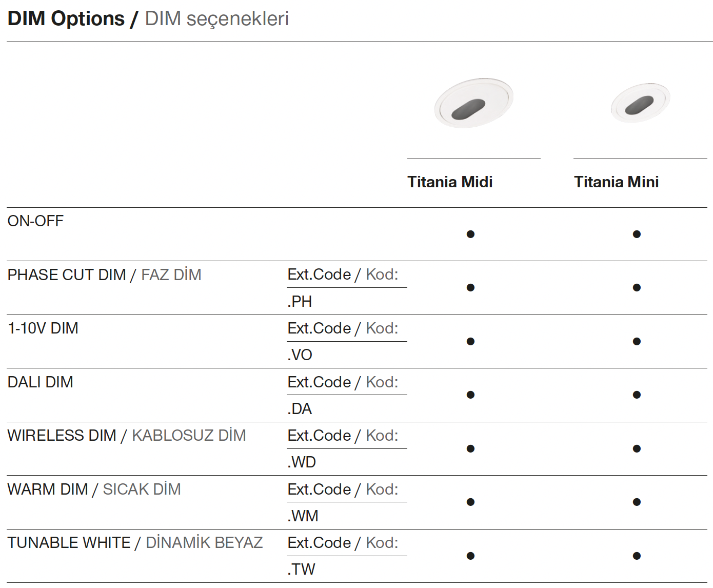Click the .VO extension code
The width and height of the screenshot is (713, 588).
[x=300, y=355]
